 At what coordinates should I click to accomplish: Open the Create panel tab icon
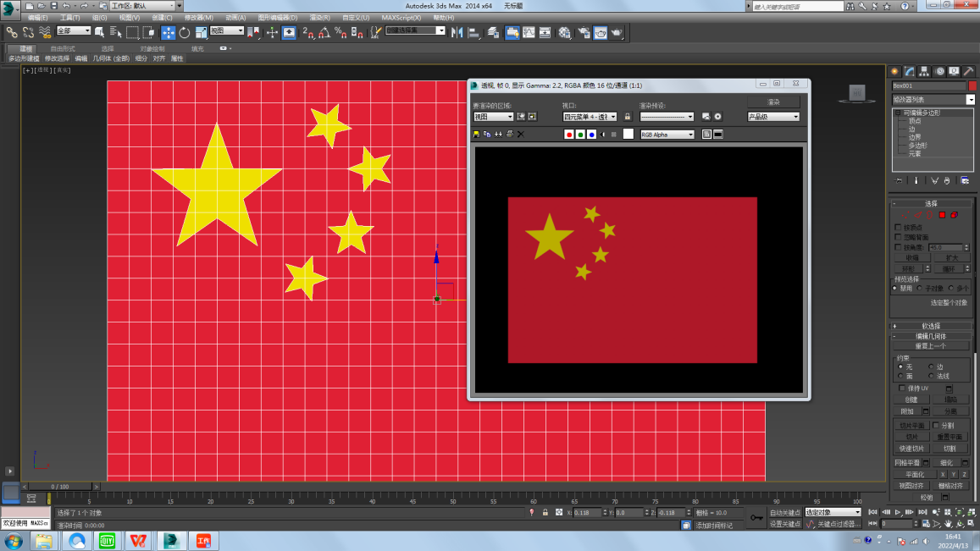coord(894,71)
